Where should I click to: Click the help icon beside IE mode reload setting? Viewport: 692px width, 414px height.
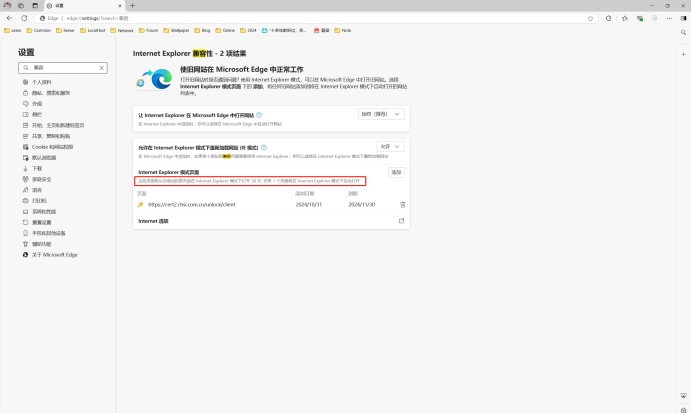262,145
